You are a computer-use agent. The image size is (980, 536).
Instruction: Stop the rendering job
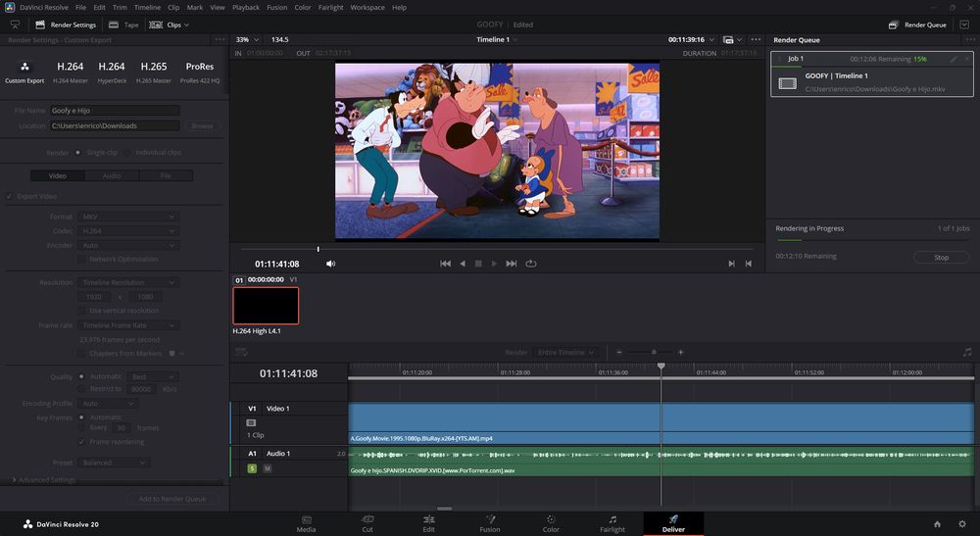point(941,258)
